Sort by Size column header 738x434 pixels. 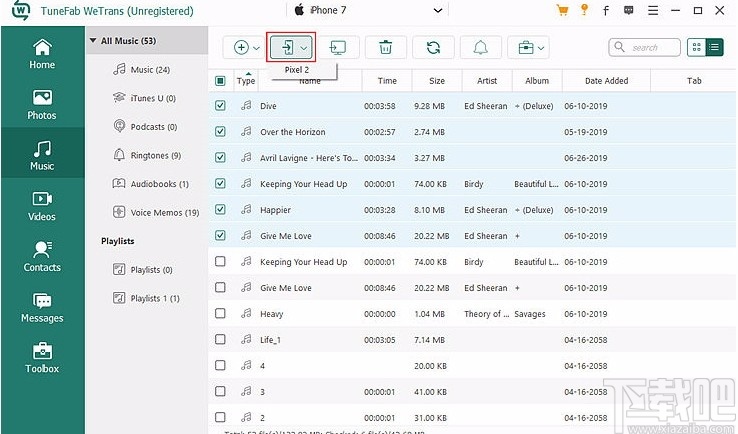(x=437, y=80)
